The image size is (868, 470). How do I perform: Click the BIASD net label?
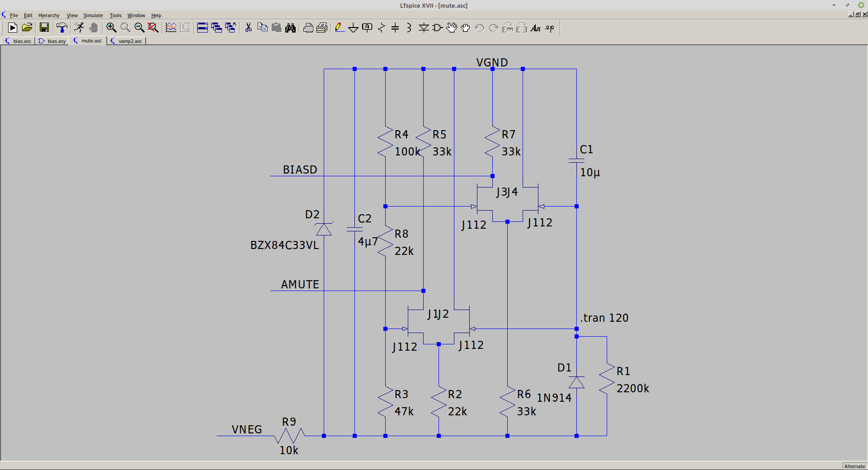click(x=300, y=169)
